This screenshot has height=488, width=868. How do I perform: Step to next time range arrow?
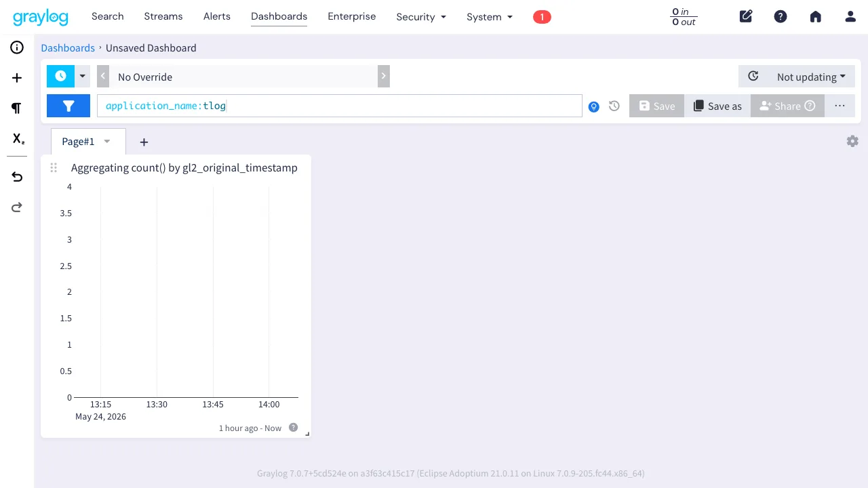pos(383,77)
